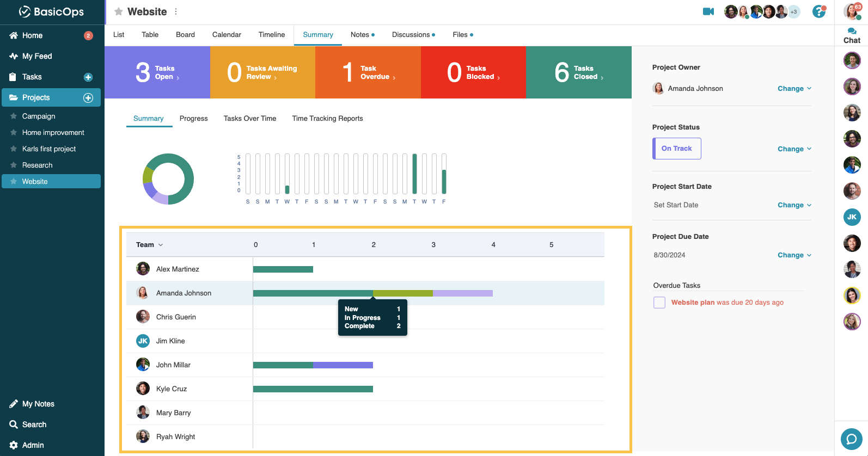The height and width of the screenshot is (456, 868).
Task: Star the Website project title
Action: click(x=118, y=11)
